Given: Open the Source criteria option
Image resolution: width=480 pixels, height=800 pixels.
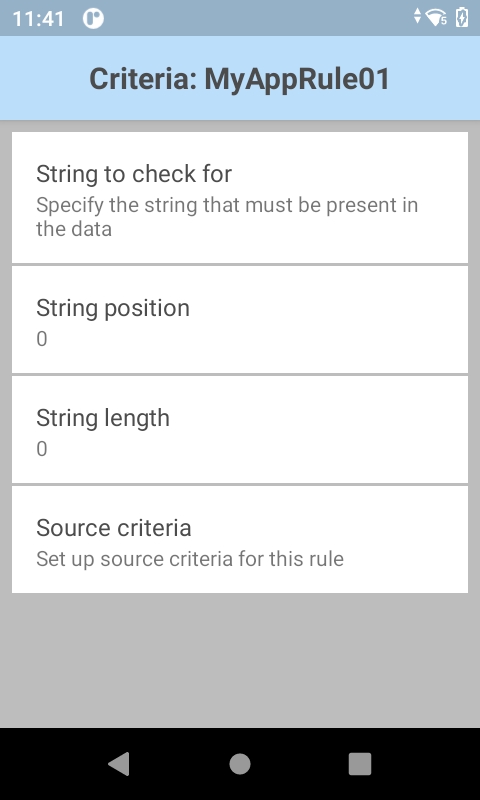Looking at the screenshot, I should pos(240,539).
